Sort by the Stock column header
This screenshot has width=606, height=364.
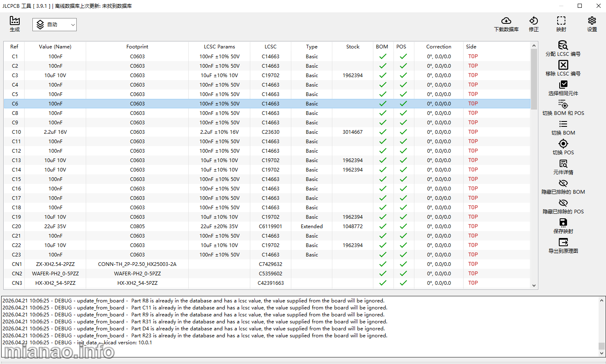pyautogui.click(x=352, y=47)
